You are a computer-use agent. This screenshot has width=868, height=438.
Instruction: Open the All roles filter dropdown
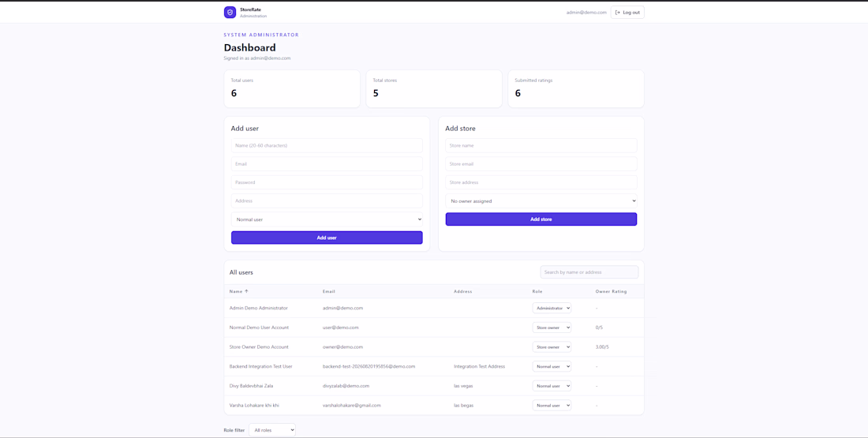pos(271,429)
